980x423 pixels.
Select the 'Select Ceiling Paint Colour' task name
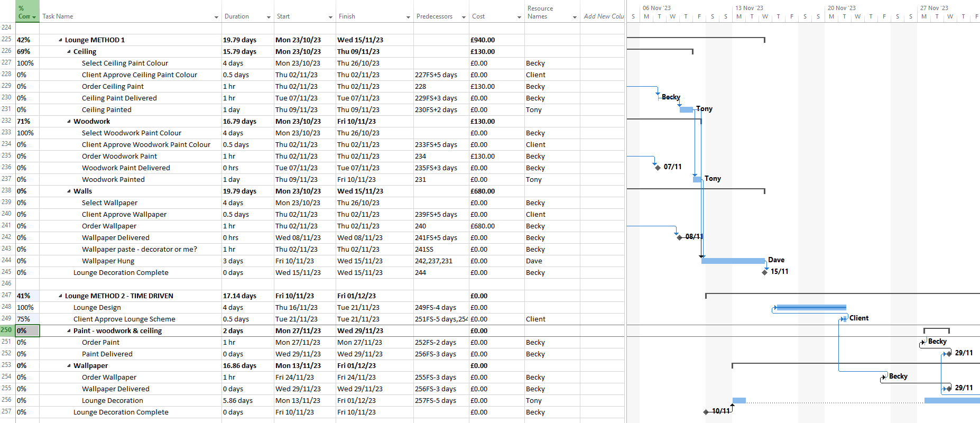[x=125, y=63]
